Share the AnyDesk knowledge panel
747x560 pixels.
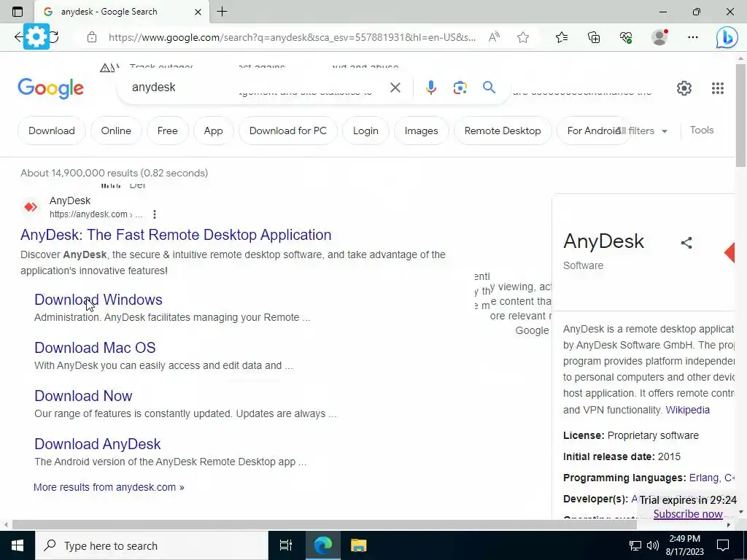click(686, 243)
